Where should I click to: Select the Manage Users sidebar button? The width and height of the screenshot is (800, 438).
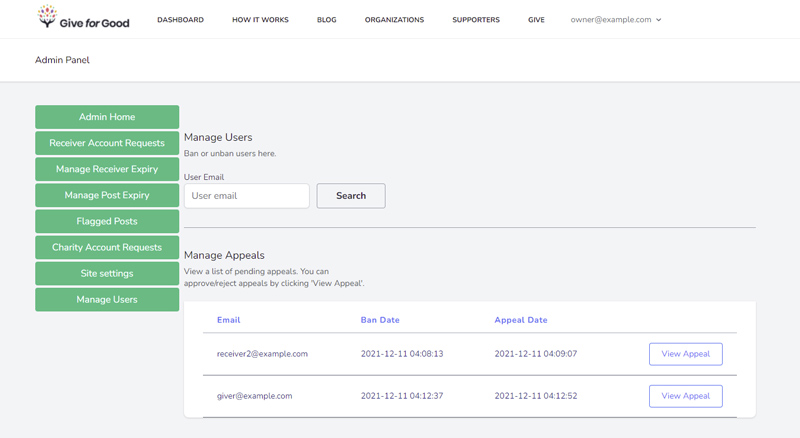(x=107, y=299)
